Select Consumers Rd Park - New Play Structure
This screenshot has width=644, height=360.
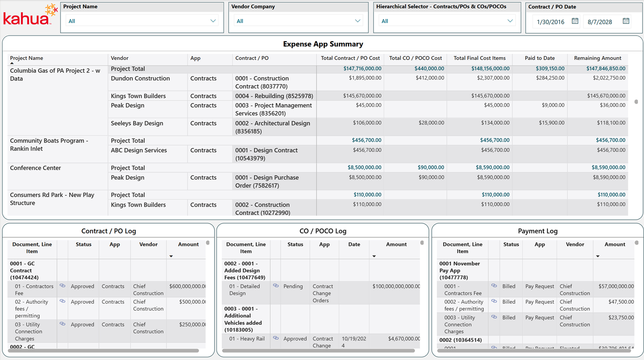[52, 199]
